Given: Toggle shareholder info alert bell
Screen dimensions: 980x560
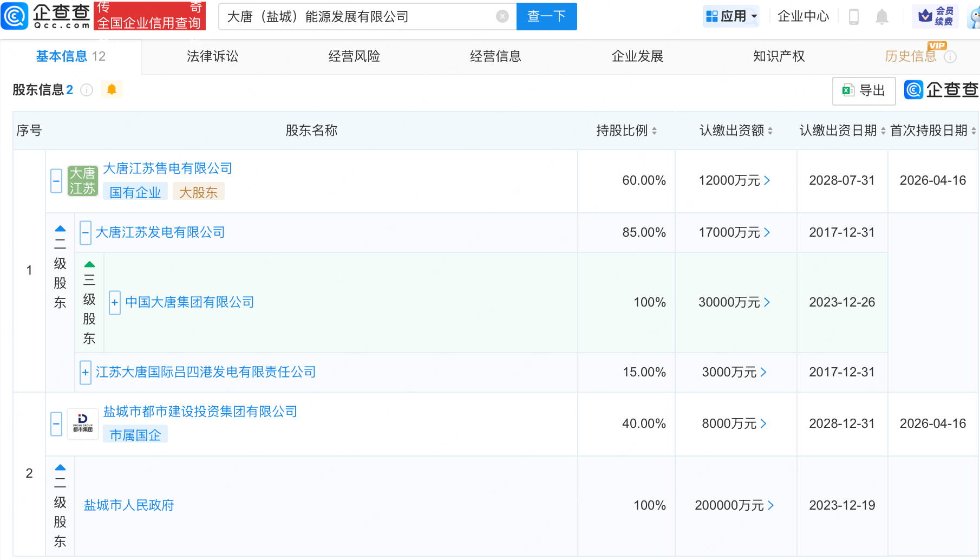Looking at the screenshot, I should pyautogui.click(x=112, y=90).
